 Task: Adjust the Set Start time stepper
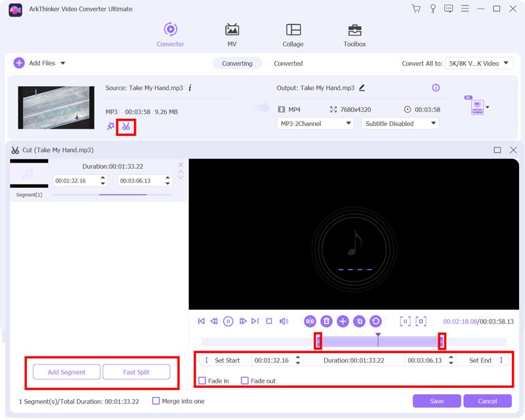point(298,360)
